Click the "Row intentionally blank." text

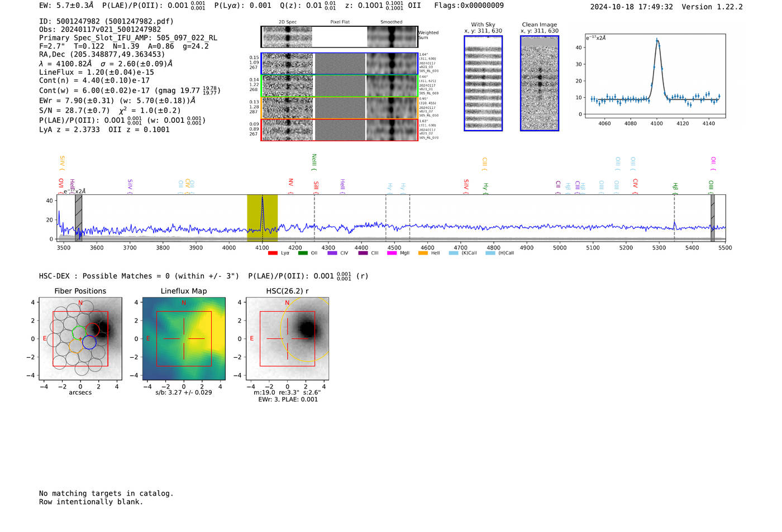pos(91,502)
